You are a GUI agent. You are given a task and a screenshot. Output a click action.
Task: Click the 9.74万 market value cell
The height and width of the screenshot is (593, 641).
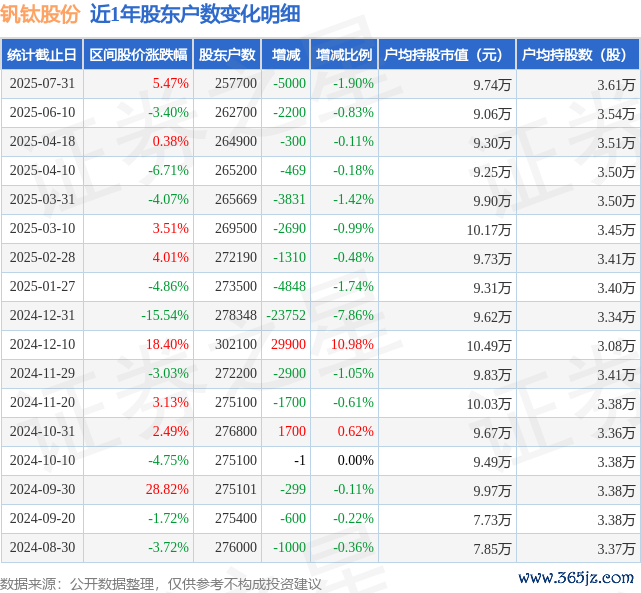coord(492,85)
